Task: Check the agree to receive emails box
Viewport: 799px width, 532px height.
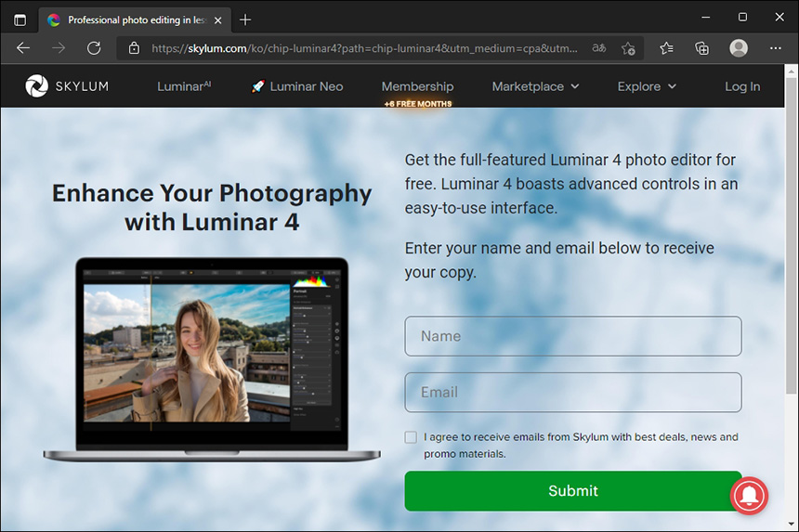Action: [411, 437]
